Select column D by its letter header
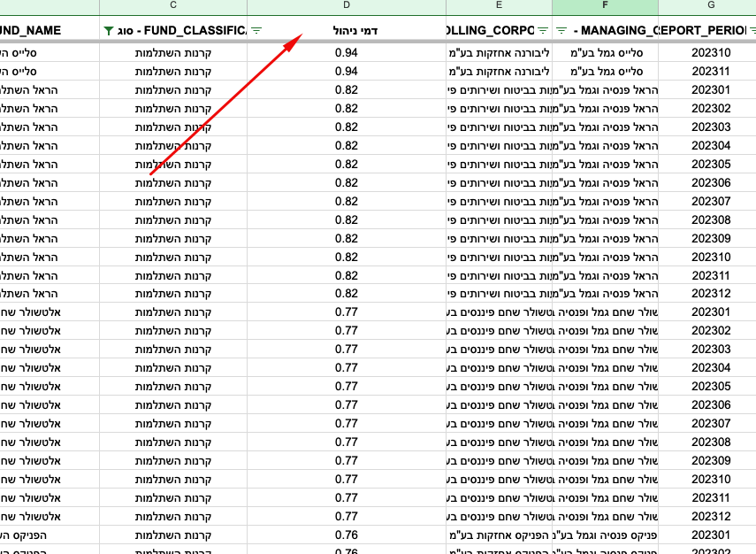 (x=347, y=5)
